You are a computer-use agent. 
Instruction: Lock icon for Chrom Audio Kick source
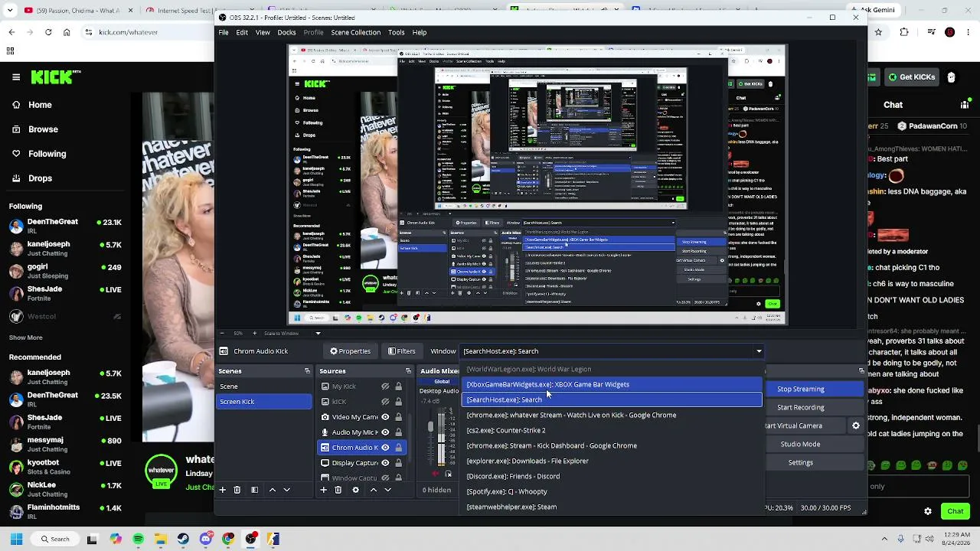398,448
